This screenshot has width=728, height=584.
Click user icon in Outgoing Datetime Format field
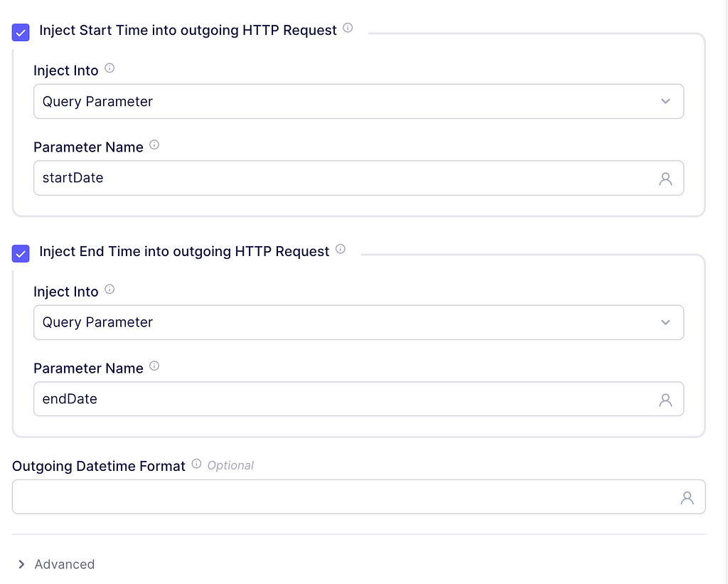tap(687, 498)
